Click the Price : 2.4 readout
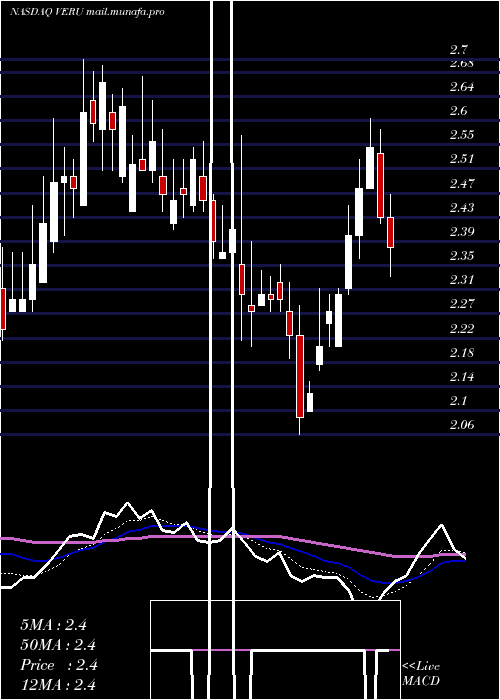500x700 pixels. (58, 665)
